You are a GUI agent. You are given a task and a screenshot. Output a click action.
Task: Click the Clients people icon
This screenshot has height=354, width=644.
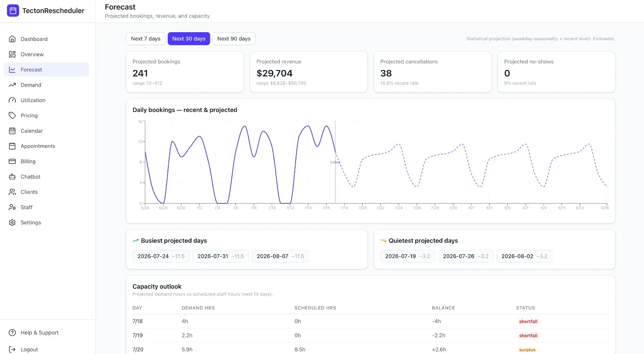(x=12, y=192)
